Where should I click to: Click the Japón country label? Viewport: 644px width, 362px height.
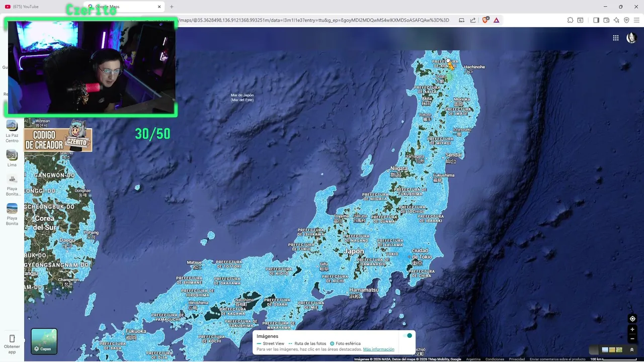point(354,251)
